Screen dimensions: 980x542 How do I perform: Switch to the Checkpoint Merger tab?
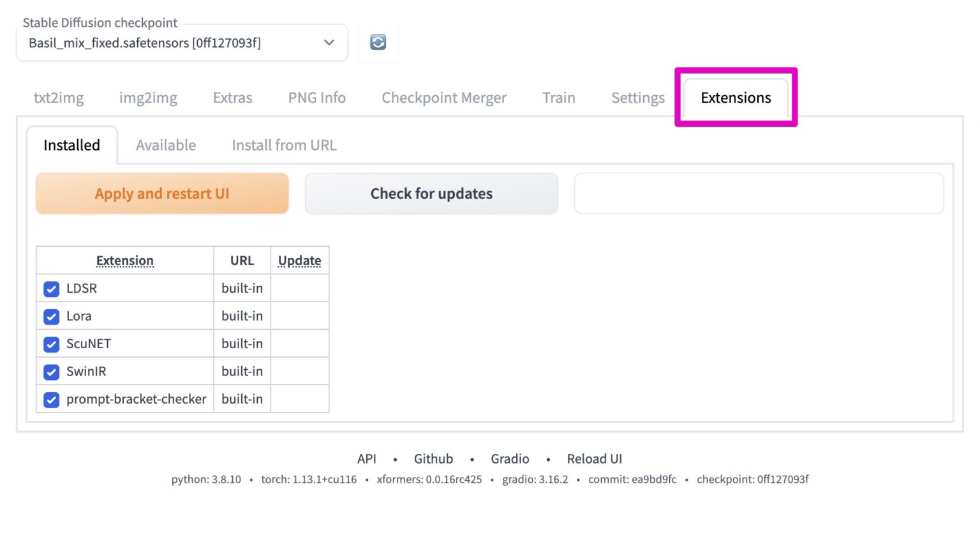444,98
